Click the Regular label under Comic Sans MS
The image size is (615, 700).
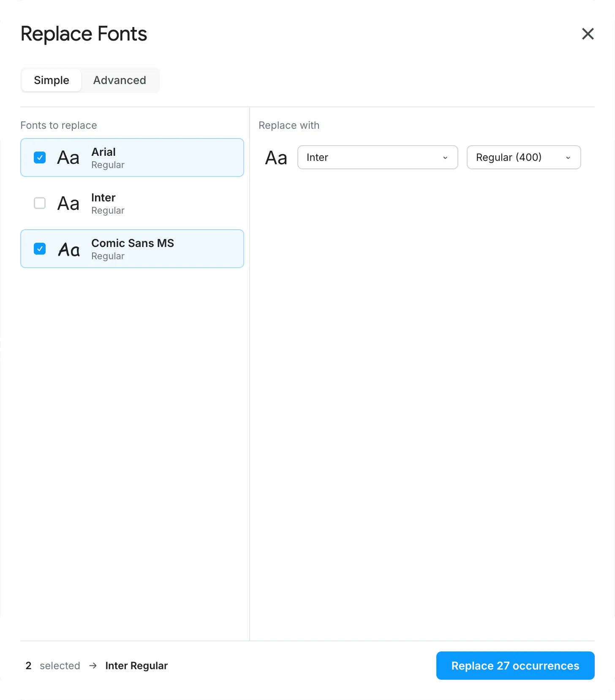pos(108,256)
